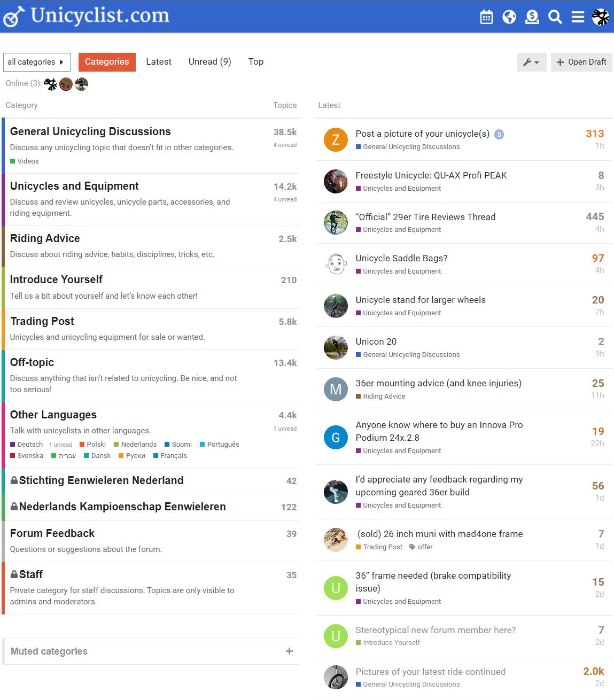Open the hamburger menu icon
Image resolution: width=614 pixels, height=700 pixels.
(x=578, y=17)
